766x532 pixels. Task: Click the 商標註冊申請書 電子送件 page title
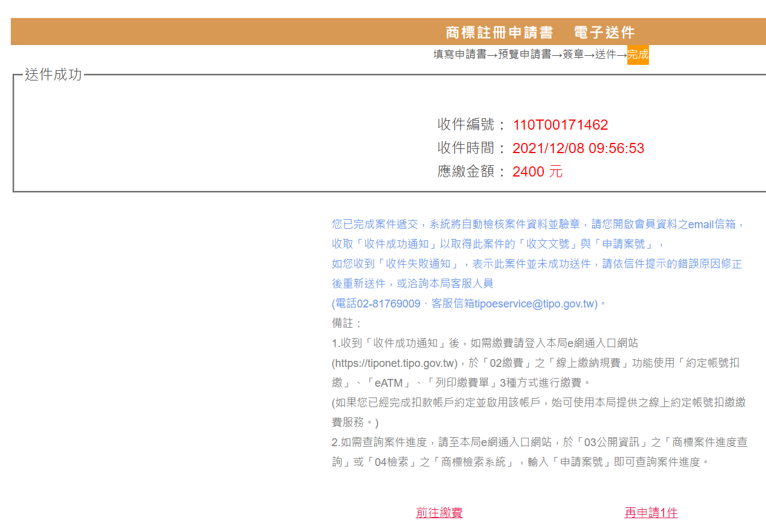[540, 32]
